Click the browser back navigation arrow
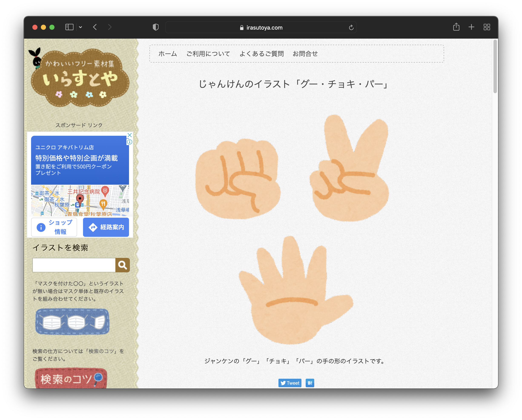522x420 pixels. pos(96,27)
